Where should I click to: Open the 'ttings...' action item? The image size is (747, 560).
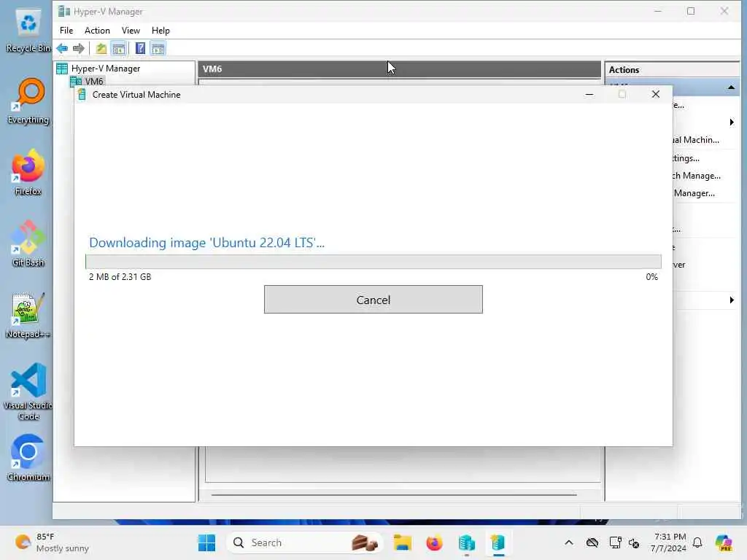click(686, 158)
